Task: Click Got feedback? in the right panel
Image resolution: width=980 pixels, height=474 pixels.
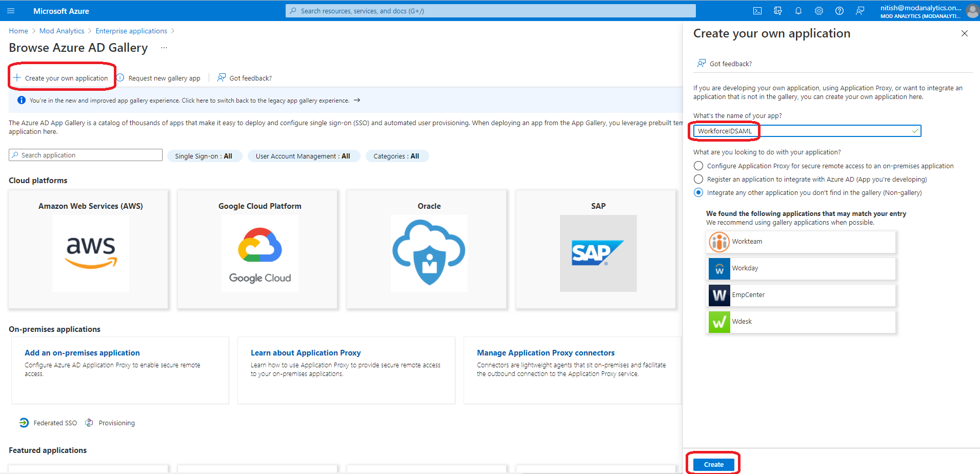Action: click(724, 64)
